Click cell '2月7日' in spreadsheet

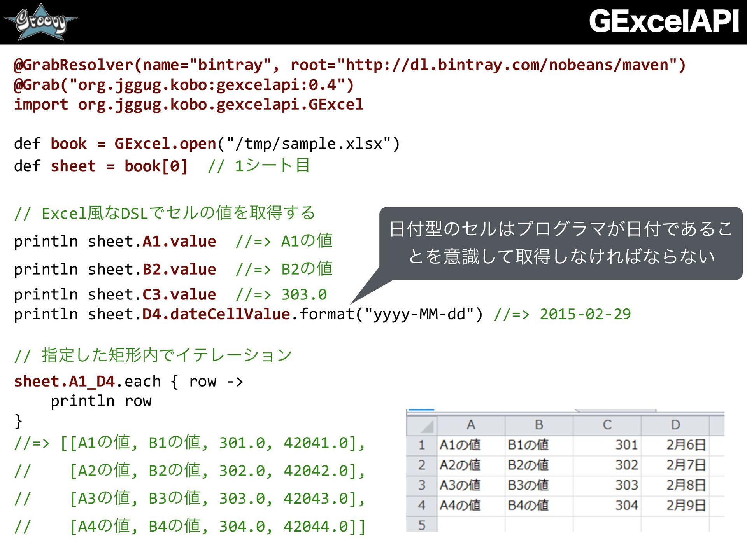pos(675,465)
